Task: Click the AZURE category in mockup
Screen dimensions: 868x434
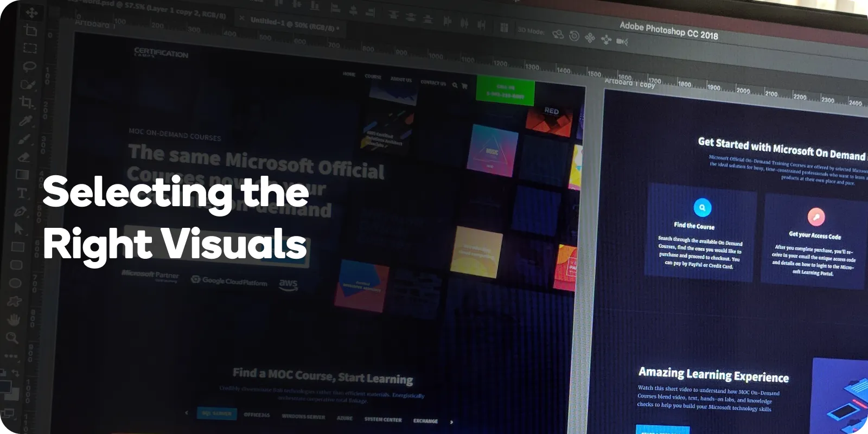Action: pos(344,418)
